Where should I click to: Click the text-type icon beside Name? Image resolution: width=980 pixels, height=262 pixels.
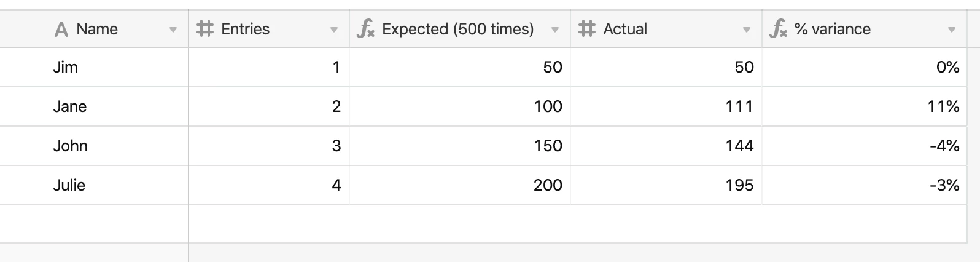(x=61, y=29)
